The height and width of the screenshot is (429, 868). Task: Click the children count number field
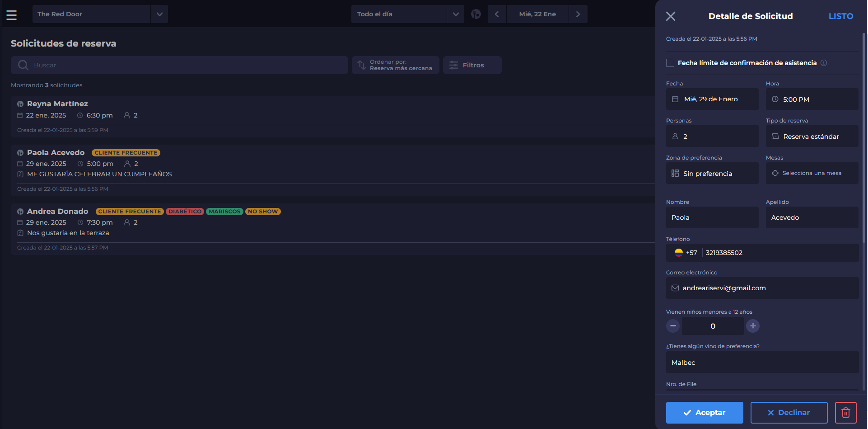(713, 326)
